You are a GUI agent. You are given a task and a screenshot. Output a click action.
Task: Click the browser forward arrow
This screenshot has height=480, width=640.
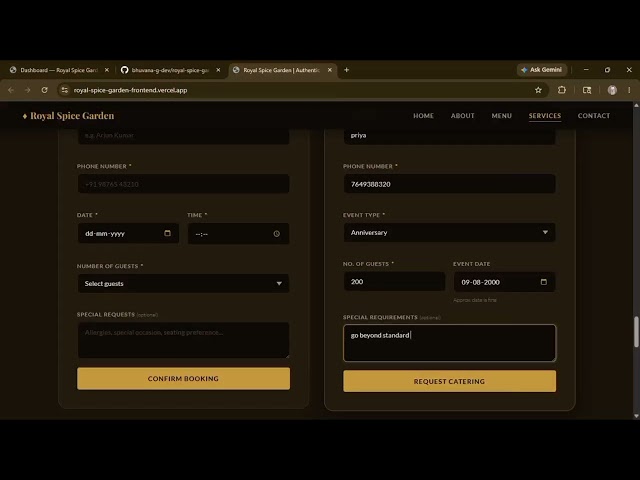point(27,90)
